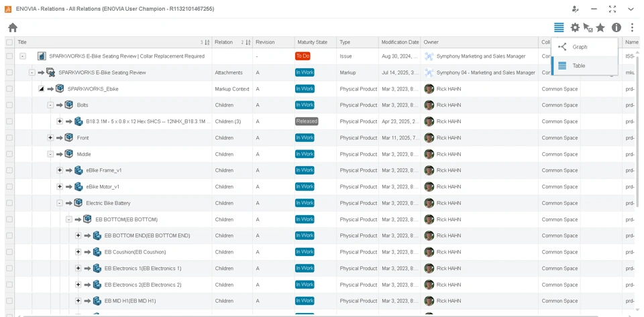Open the information icon
Image resolution: width=644 pixels, height=317 pixels.
616,27
